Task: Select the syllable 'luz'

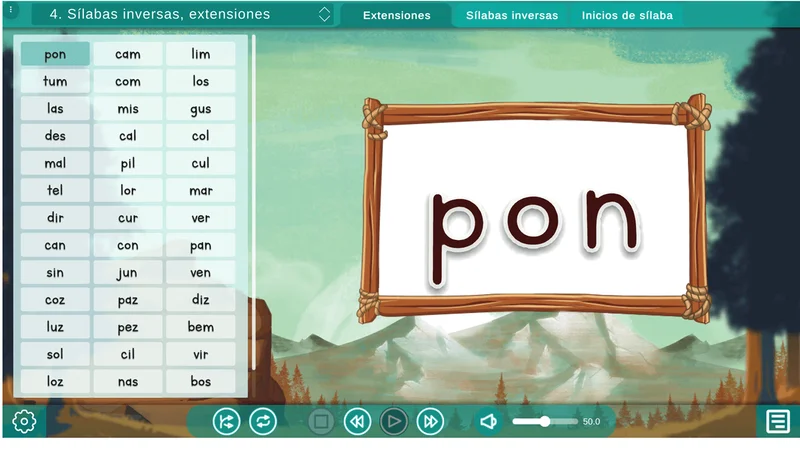Action: tap(55, 327)
